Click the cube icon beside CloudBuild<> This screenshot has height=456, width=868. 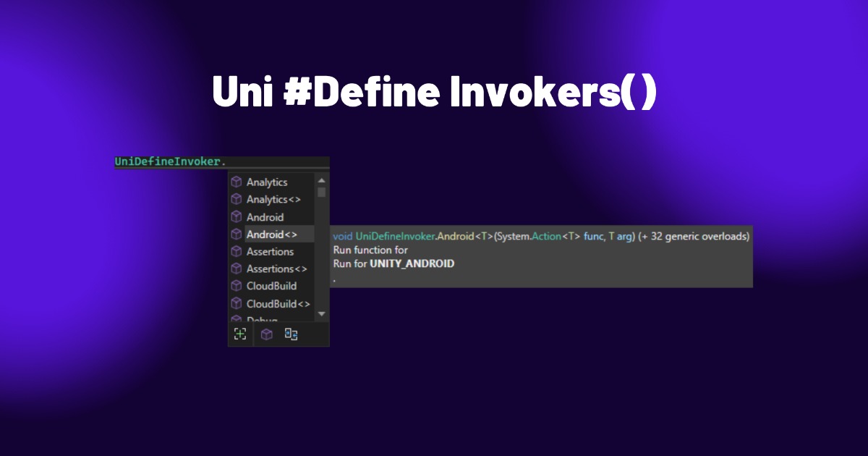coord(237,303)
